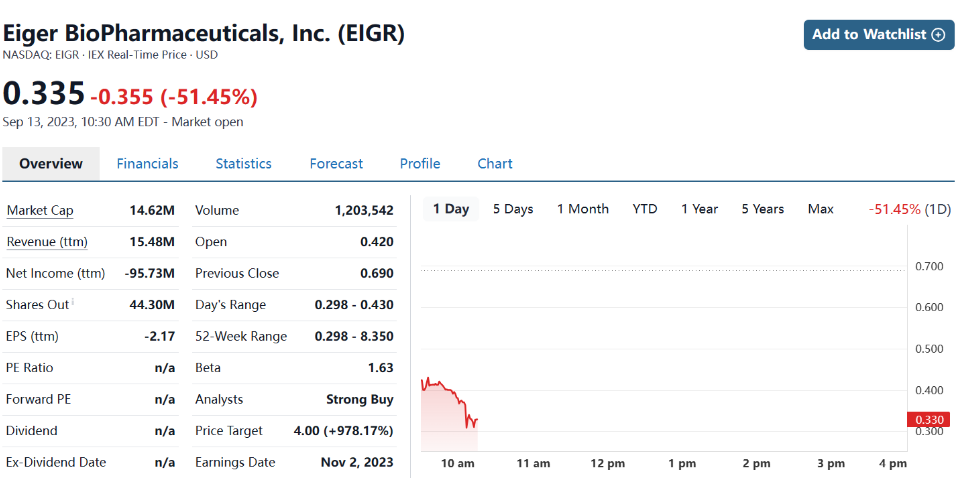The height and width of the screenshot is (478, 958).
Task: Select the Overview tab
Action: point(51,164)
